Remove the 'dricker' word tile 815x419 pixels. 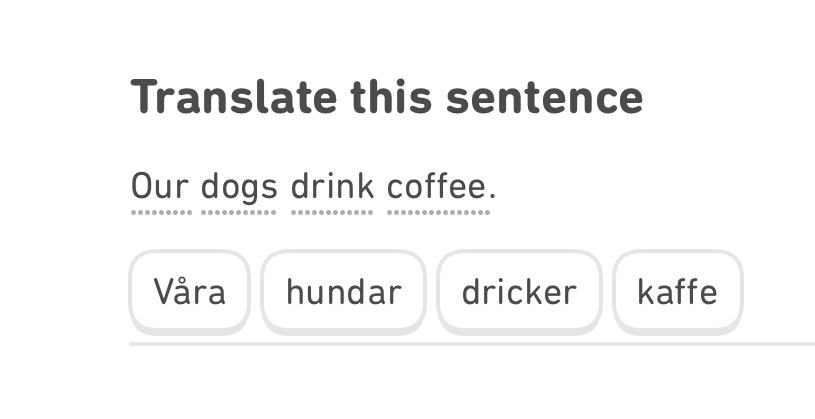pos(519,292)
